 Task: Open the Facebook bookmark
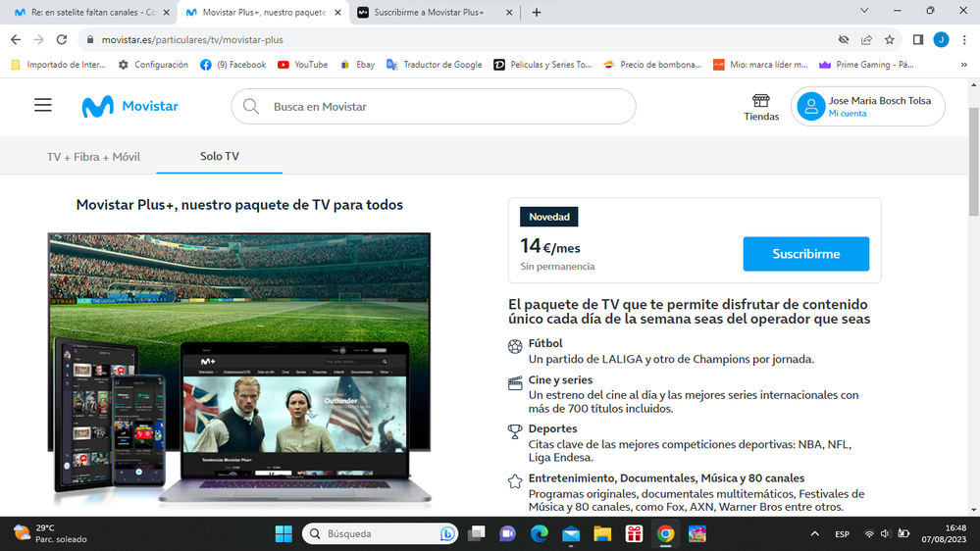[x=233, y=65]
